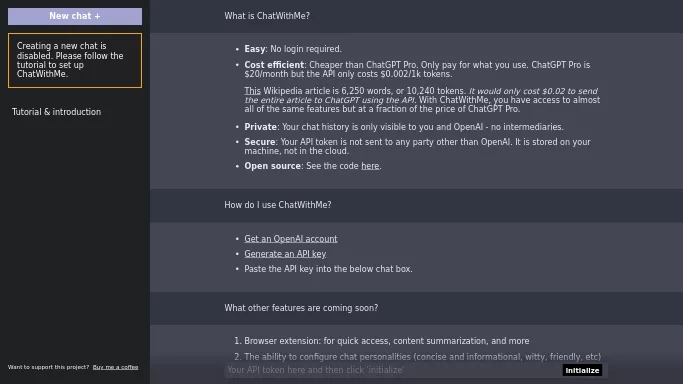Open the source code 'here' link
Viewport: 683px width, 384px height.
tap(370, 166)
